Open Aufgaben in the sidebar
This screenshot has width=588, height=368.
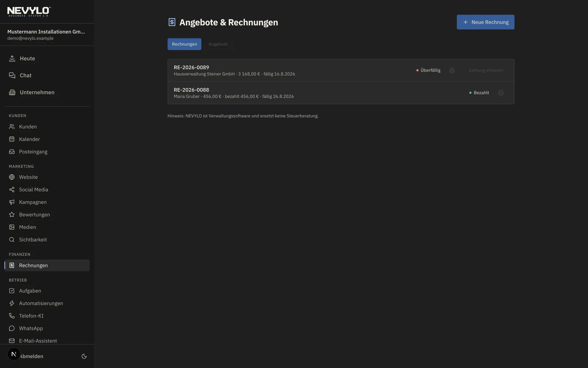(x=47, y=291)
